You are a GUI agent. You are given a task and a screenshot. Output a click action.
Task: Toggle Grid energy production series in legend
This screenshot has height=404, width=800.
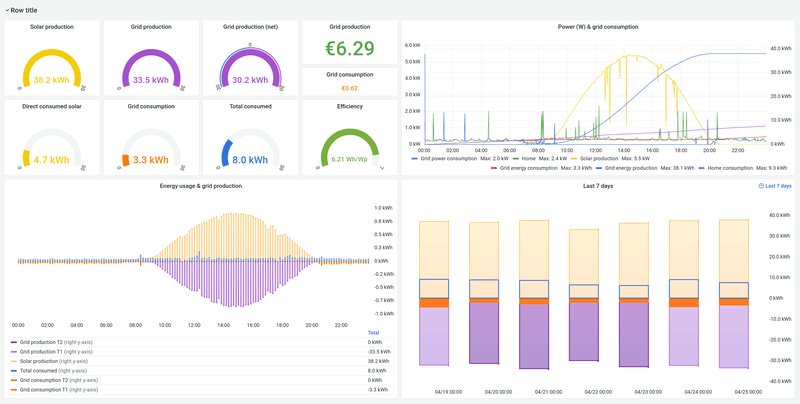point(631,167)
